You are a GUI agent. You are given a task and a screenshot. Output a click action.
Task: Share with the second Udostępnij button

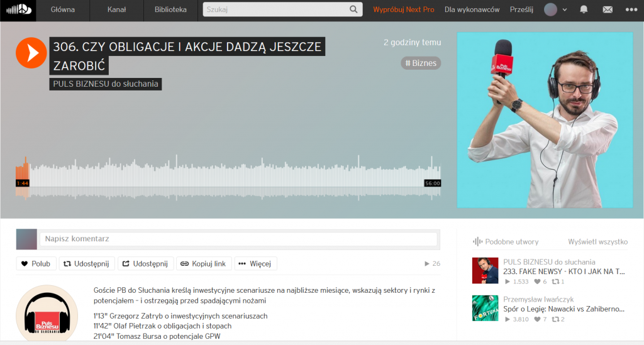[145, 263]
